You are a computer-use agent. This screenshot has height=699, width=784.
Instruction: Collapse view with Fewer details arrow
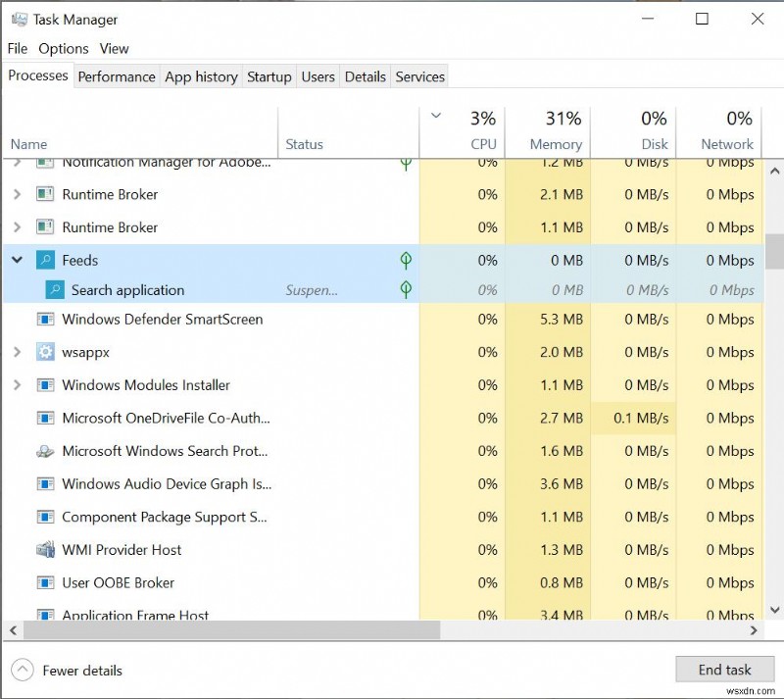[22, 670]
